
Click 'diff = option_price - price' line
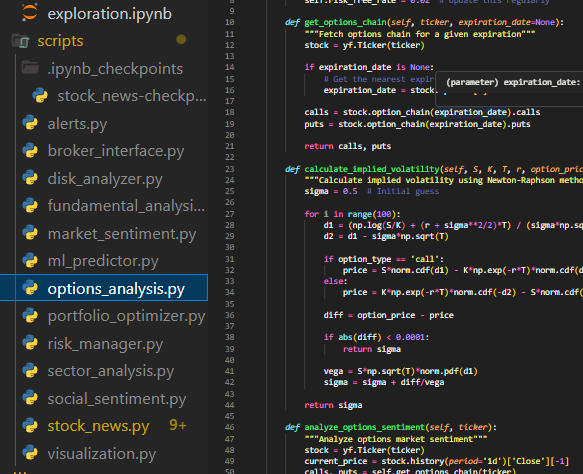click(389, 315)
